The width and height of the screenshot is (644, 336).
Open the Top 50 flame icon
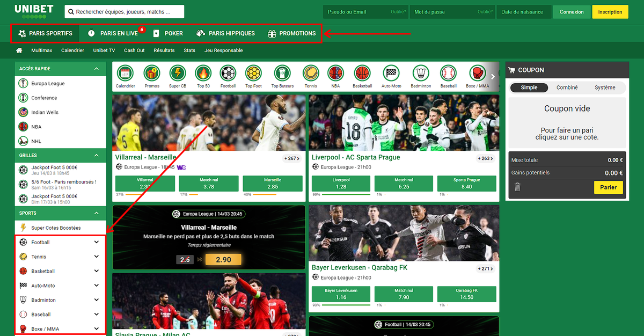203,73
